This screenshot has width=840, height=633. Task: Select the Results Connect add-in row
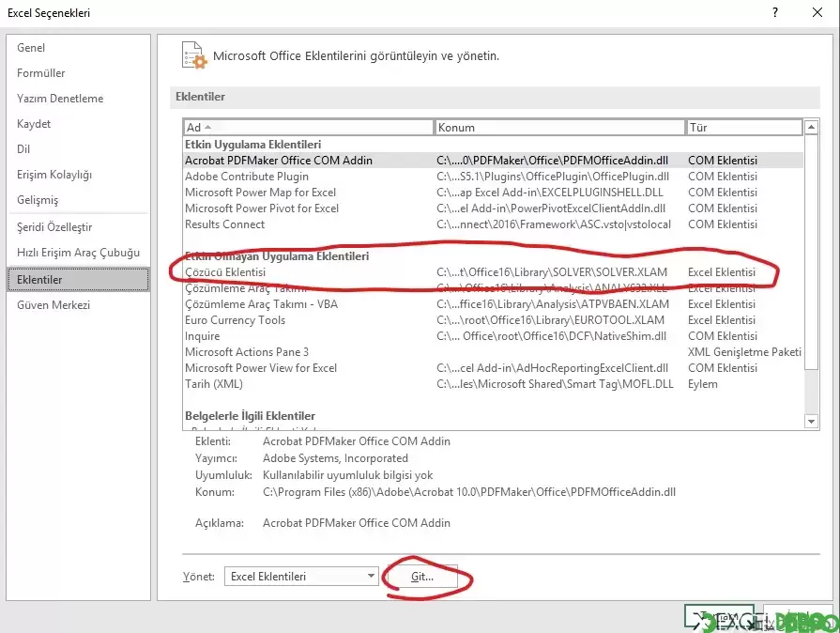tap(493, 224)
